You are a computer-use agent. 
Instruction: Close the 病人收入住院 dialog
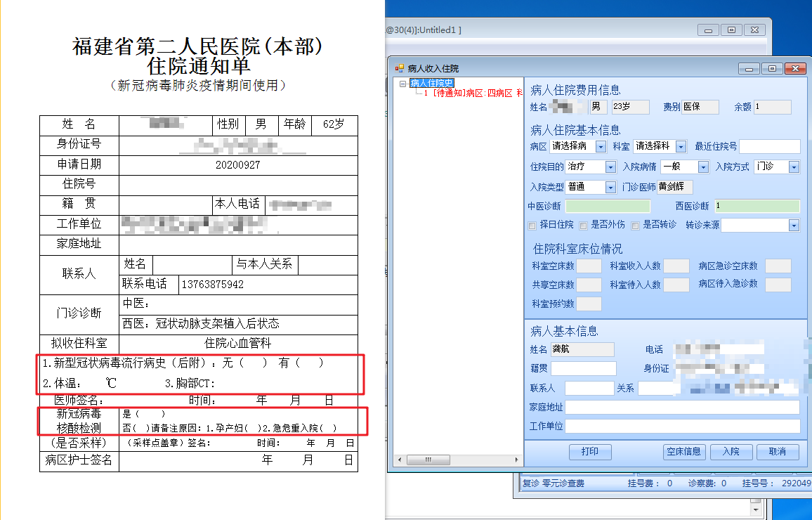(795, 68)
